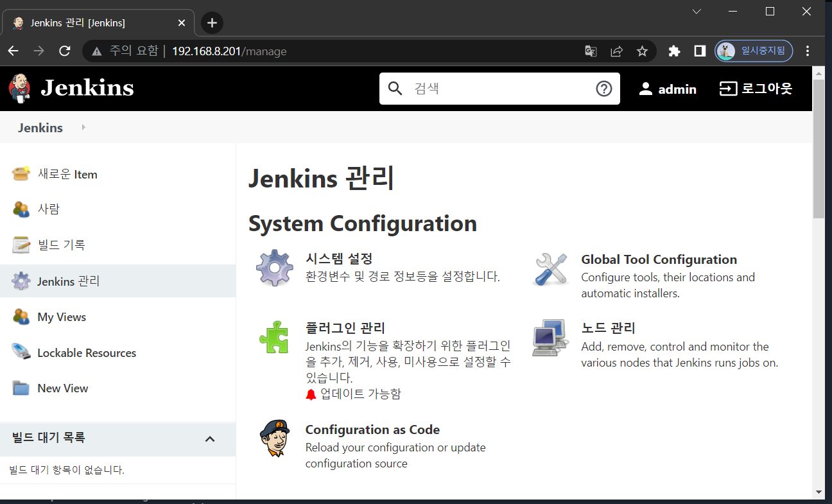Click the 빌드 대기 목록 panel title
This screenshot has height=504, width=832.
point(49,438)
